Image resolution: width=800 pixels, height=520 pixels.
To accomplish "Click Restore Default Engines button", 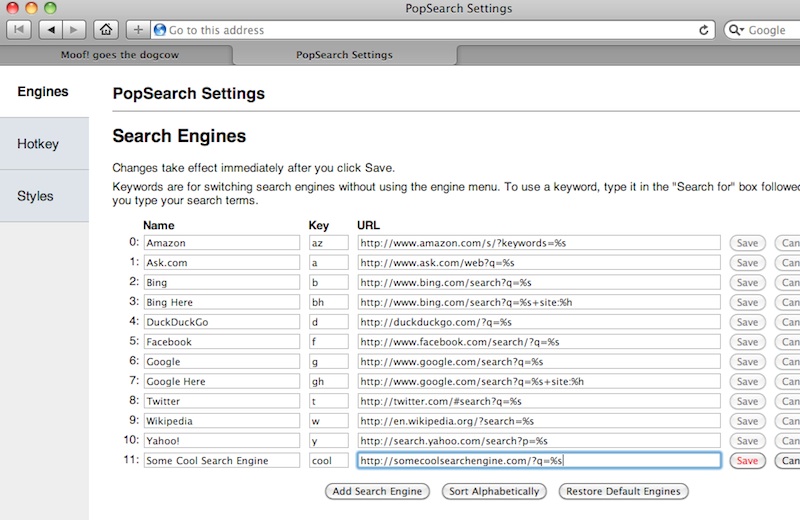I will [624, 491].
